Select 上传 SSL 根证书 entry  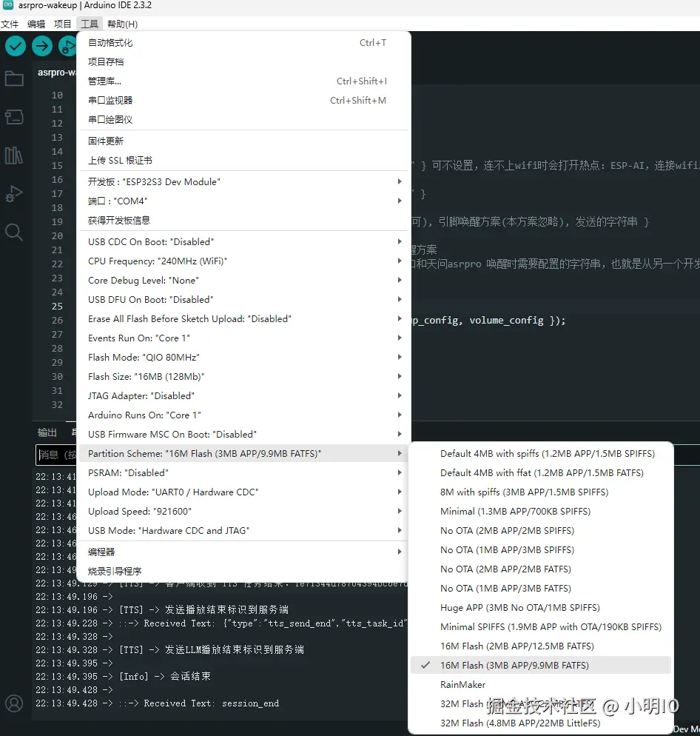243,160
